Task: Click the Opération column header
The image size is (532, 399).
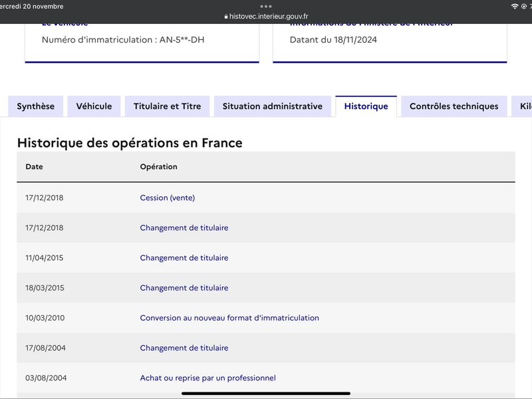Action: click(158, 167)
